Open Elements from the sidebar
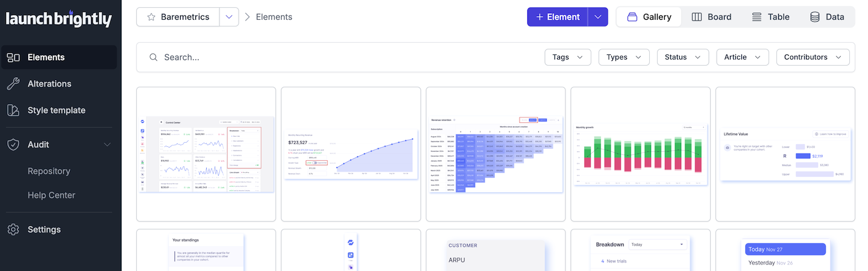 click(46, 57)
